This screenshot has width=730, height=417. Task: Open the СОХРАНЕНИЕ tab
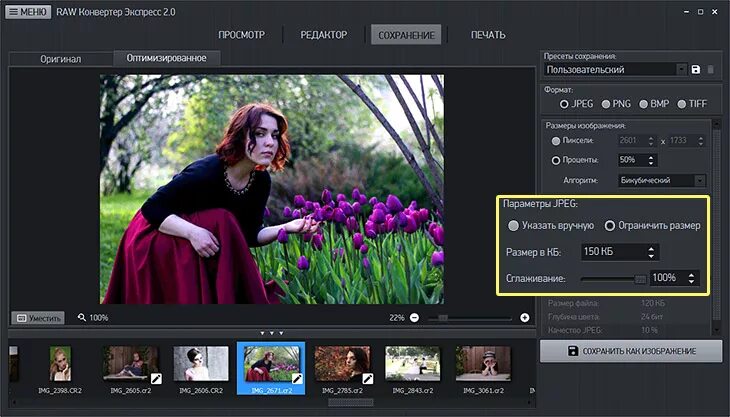406,35
